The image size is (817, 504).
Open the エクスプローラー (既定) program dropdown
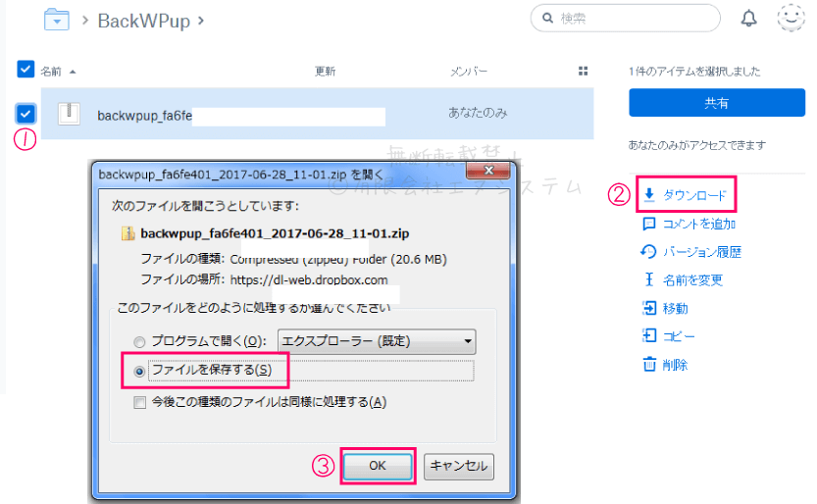pos(377,341)
